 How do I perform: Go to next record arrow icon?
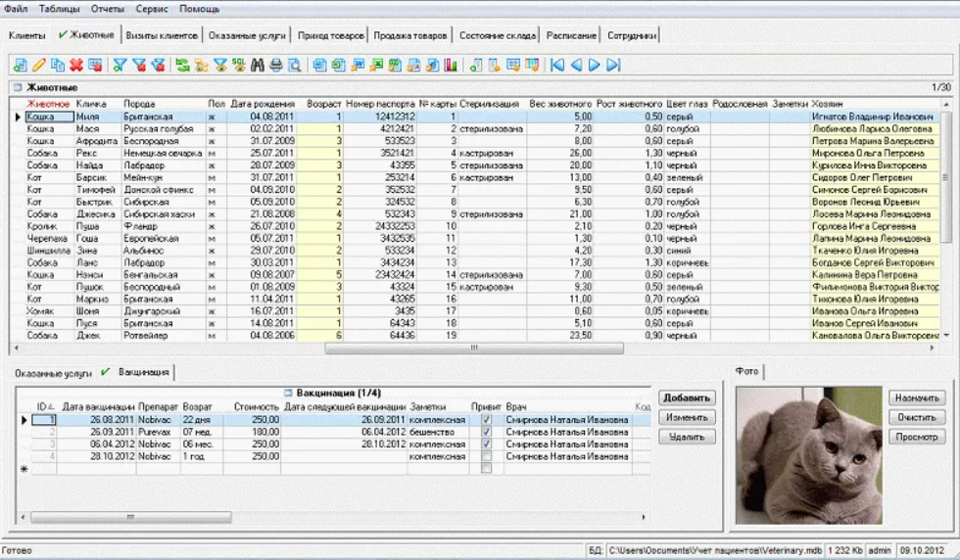tap(595, 65)
